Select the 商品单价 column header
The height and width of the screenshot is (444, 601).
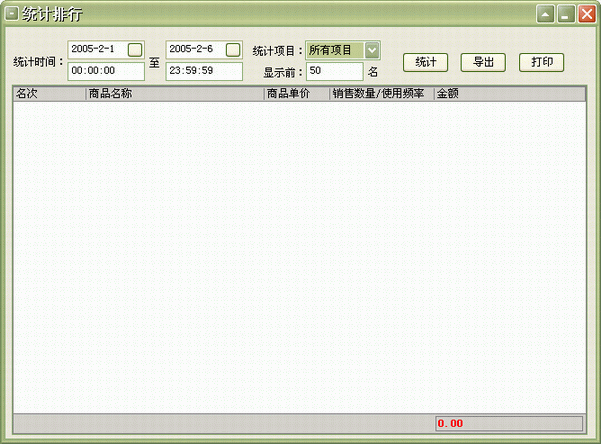pyautogui.click(x=296, y=94)
